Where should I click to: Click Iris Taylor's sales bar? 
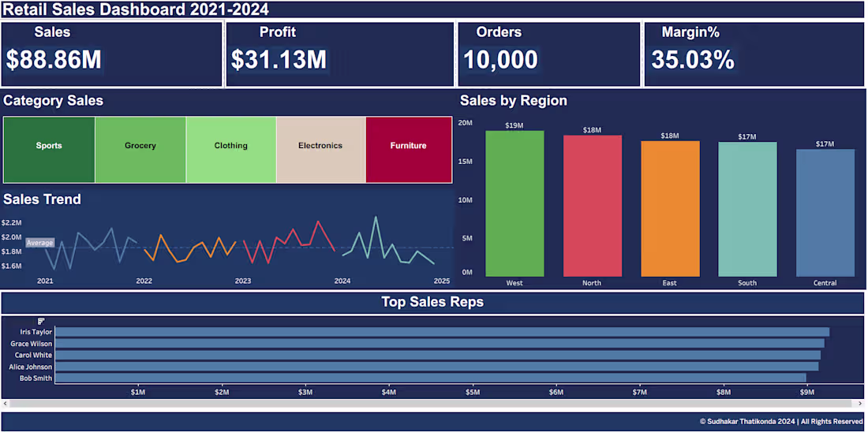pyautogui.click(x=442, y=332)
